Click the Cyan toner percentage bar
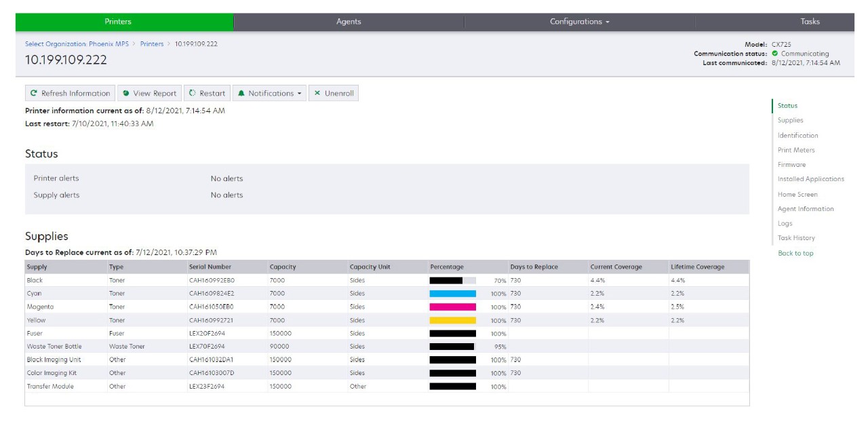This screenshot has width=868, height=428. point(453,294)
